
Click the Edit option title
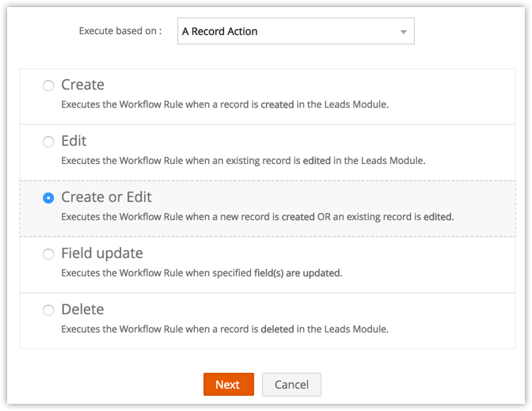74,141
